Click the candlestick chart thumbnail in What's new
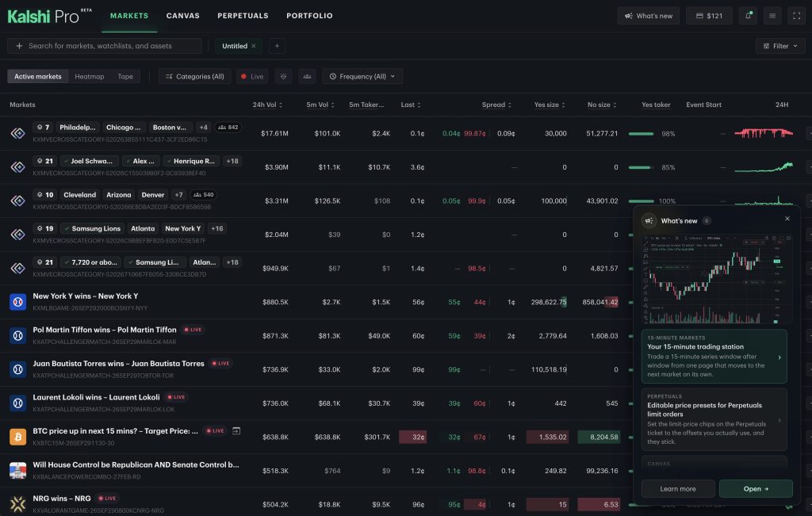 tap(717, 279)
